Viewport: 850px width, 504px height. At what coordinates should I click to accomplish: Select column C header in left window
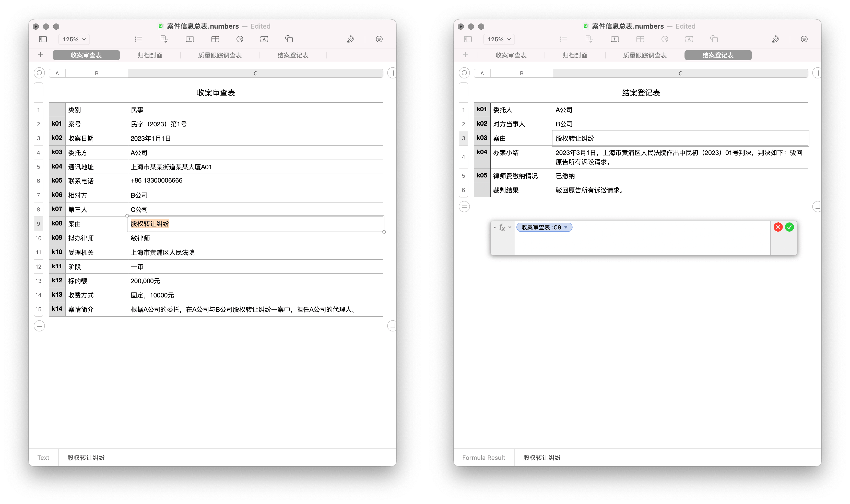tap(255, 73)
